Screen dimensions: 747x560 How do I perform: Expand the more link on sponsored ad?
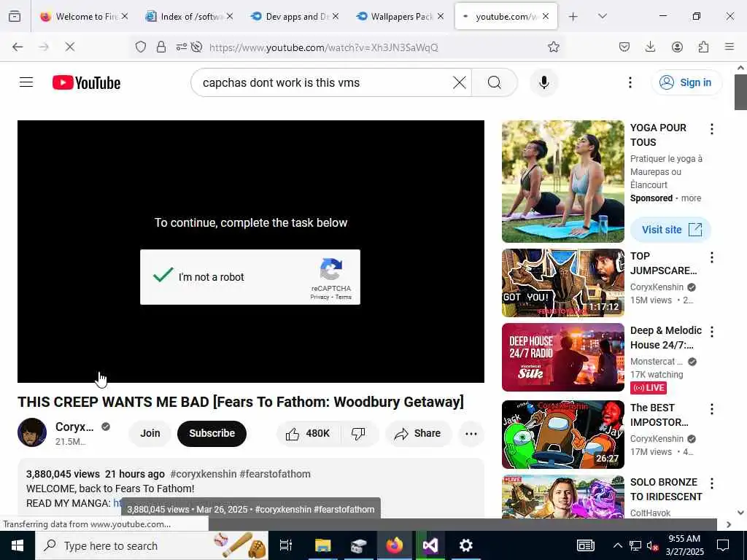tap(691, 198)
